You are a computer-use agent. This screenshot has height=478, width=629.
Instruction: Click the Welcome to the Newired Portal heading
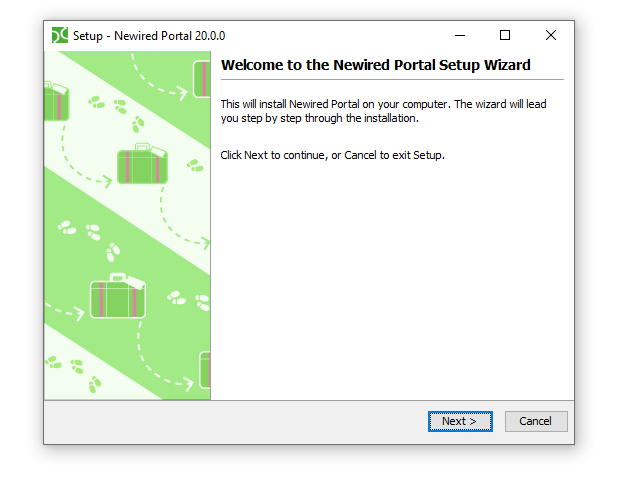pyautogui.click(x=375, y=65)
